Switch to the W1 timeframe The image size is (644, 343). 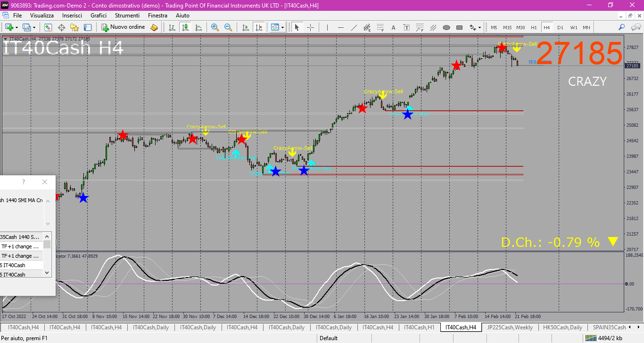573,27
